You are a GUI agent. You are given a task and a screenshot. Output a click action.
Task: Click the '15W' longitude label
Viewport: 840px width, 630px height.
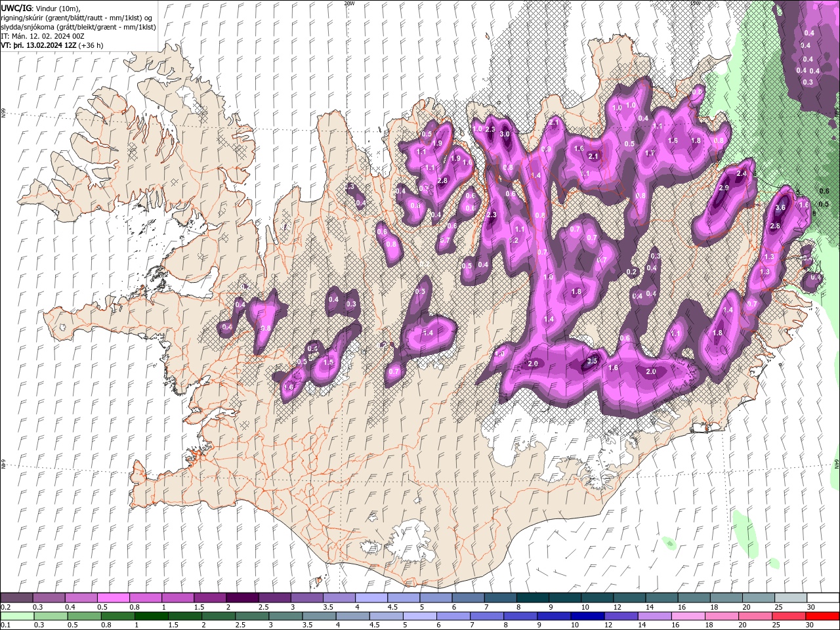click(695, 3)
